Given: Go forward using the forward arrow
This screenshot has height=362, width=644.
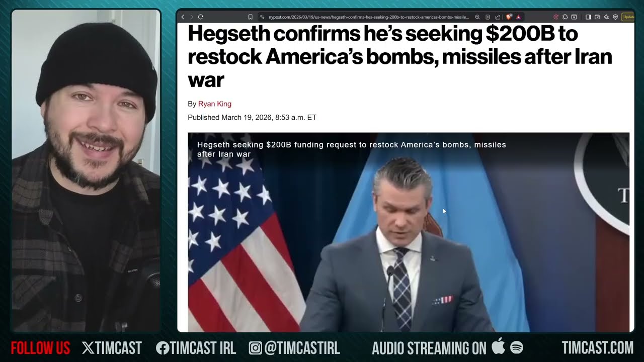Looking at the screenshot, I should 191,17.
